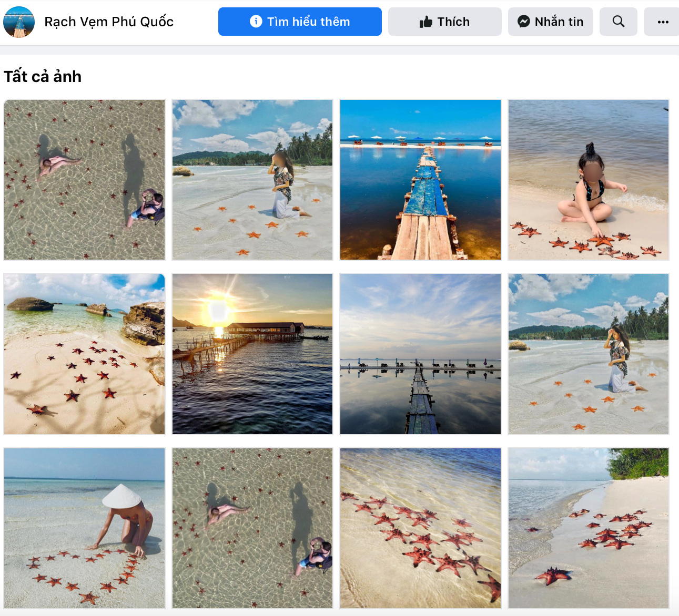
Task: Open the page search magnifier icon
Action: point(618,22)
